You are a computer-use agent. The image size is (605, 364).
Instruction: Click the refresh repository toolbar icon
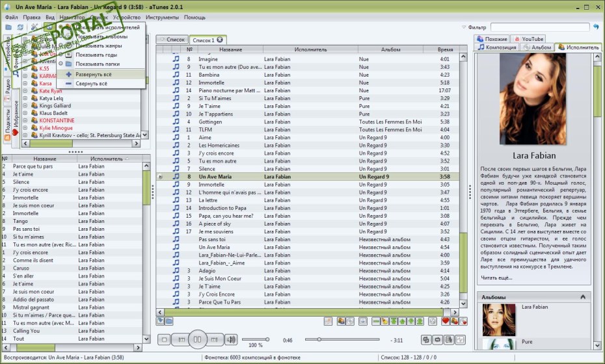pyautogui.click(x=21, y=27)
